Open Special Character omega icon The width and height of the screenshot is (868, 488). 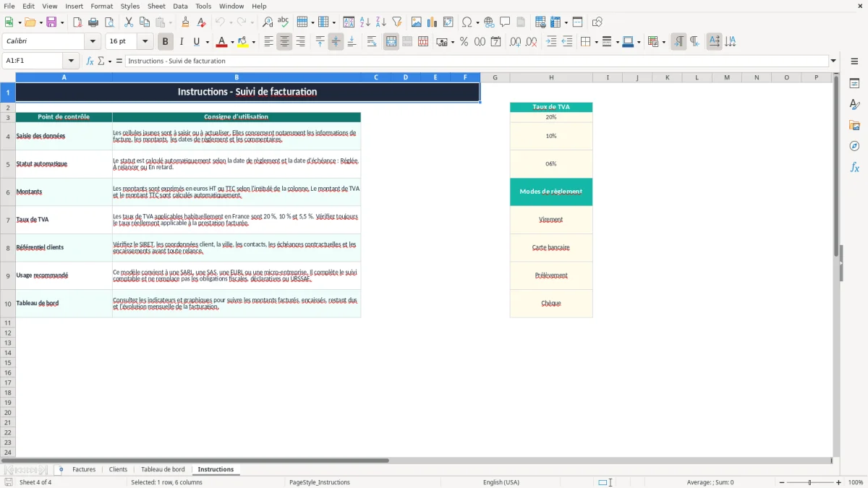coord(467,22)
